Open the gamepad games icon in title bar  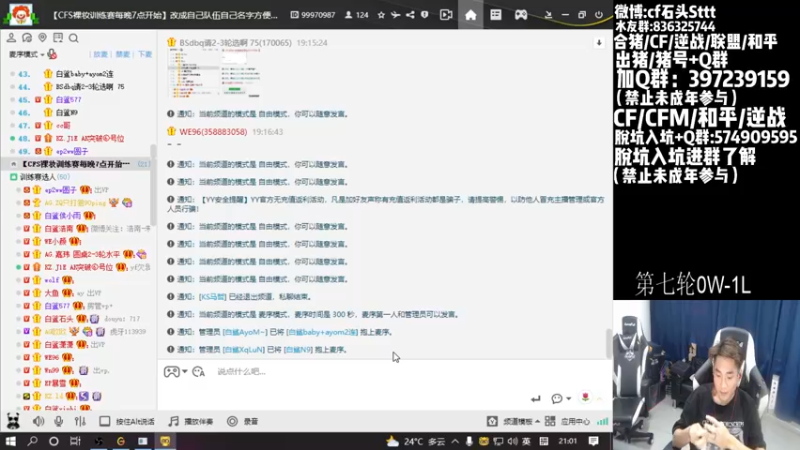520,15
